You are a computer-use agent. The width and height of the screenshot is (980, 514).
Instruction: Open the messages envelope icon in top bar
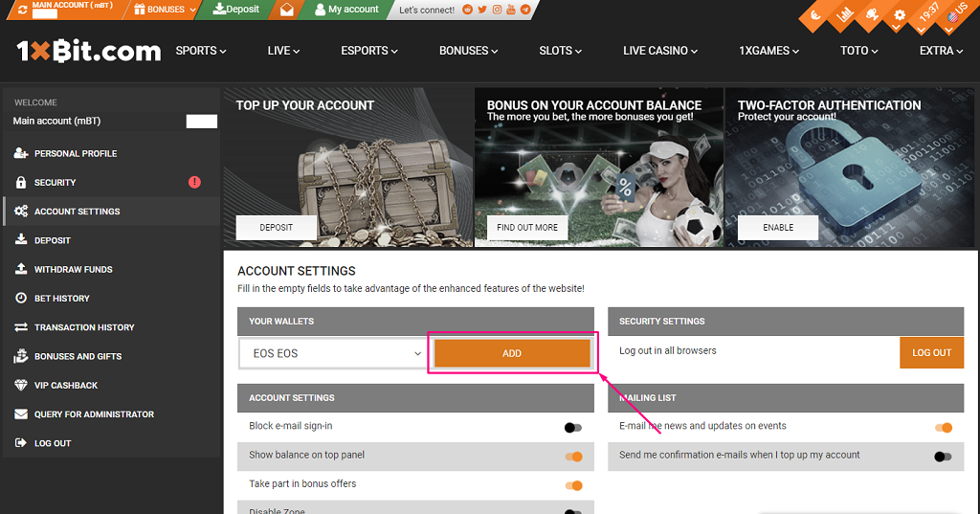286,10
